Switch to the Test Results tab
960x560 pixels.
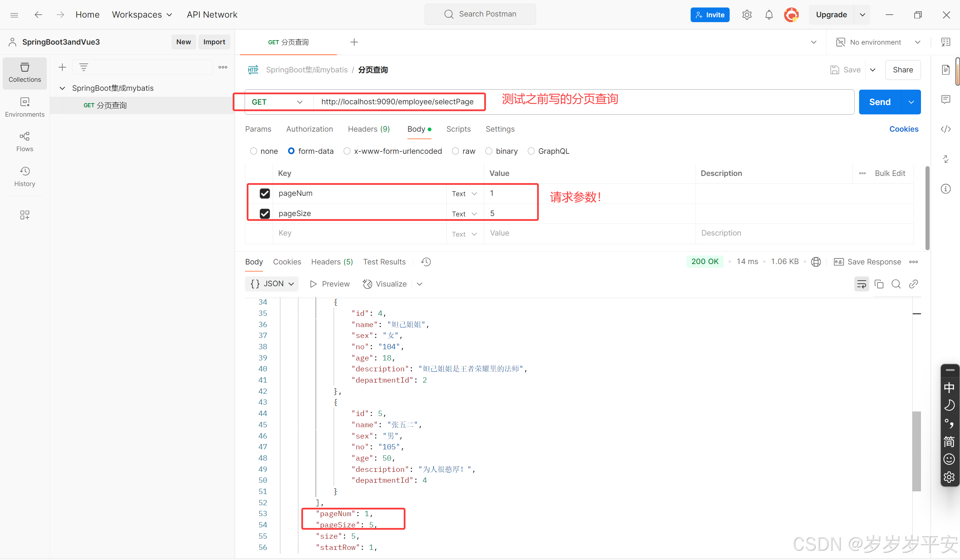tap(385, 262)
